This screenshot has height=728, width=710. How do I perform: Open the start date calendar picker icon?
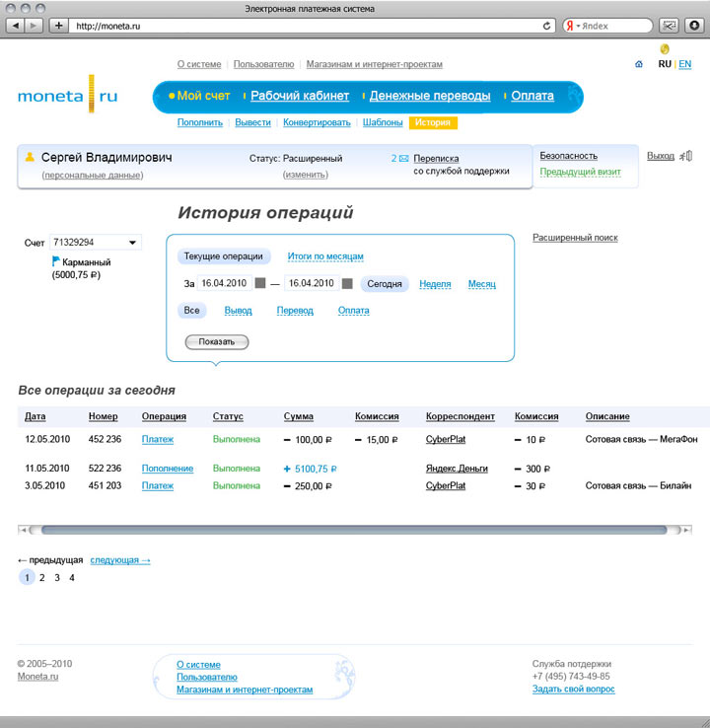260,284
